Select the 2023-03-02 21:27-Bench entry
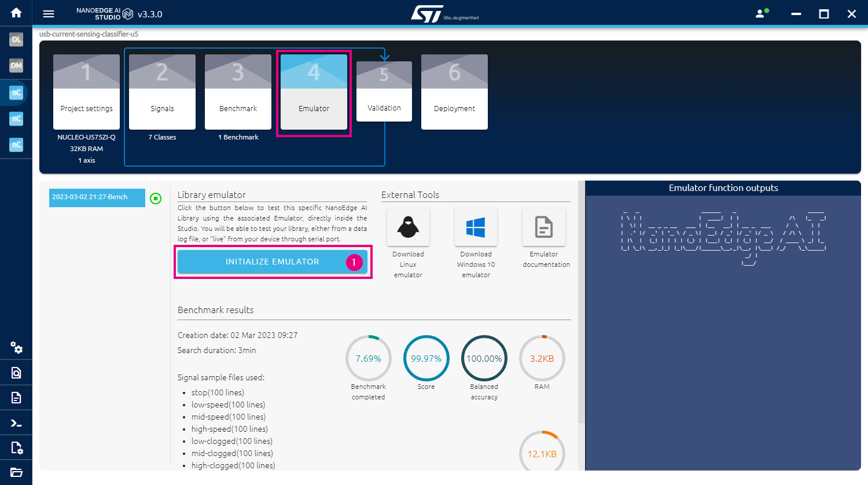The width and height of the screenshot is (868, 485). pyautogui.click(x=97, y=197)
